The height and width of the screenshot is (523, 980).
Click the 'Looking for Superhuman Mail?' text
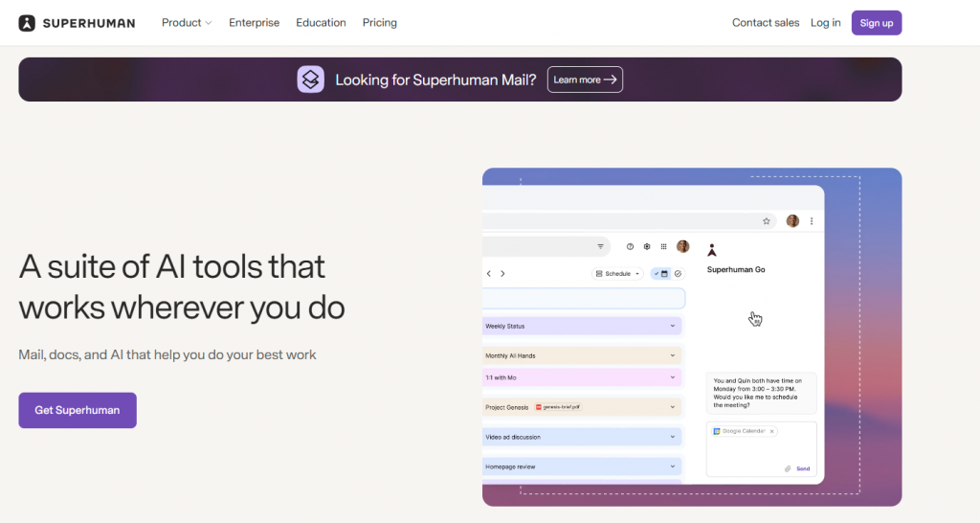[435, 80]
